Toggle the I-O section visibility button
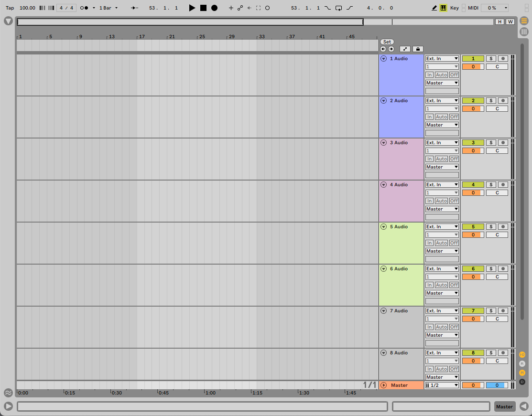 [x=522, y=355]
